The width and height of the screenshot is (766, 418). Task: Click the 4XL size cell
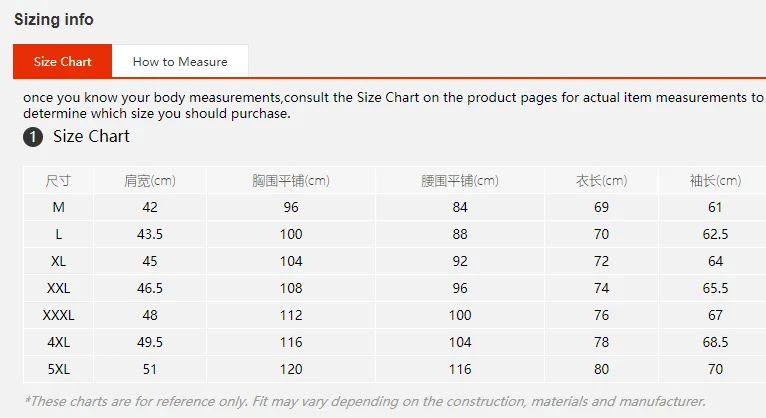(59, 342)
